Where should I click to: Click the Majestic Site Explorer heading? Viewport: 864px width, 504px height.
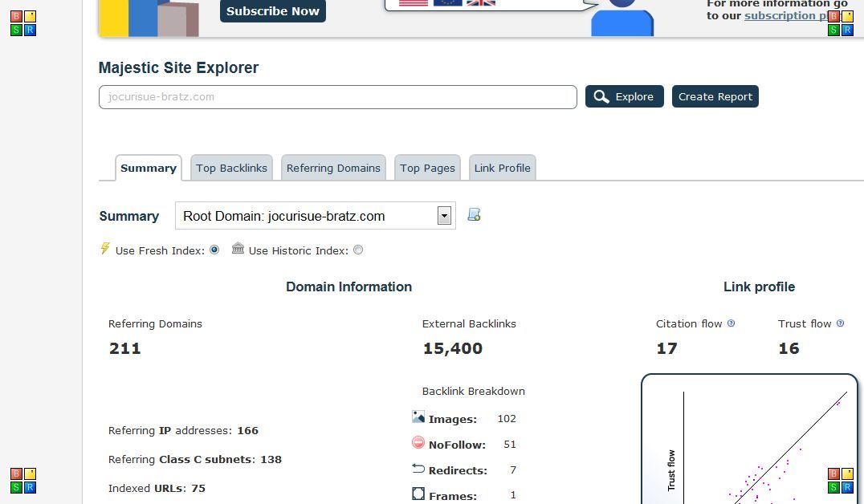click(178, 67)
